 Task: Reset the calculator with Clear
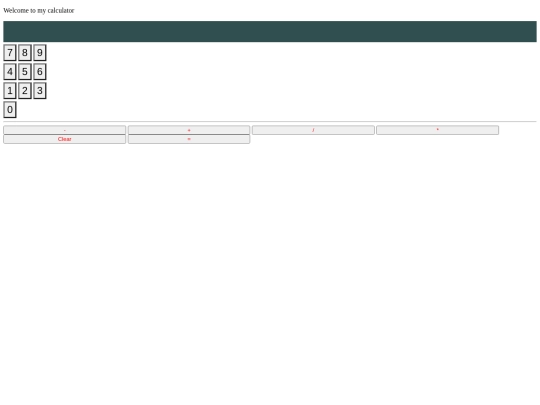(65, 139)
